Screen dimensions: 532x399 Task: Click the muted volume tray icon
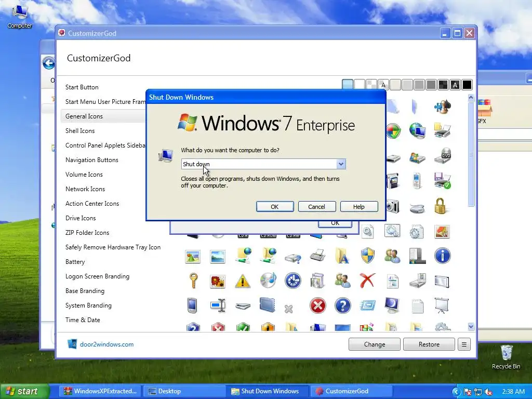[488, 392]
